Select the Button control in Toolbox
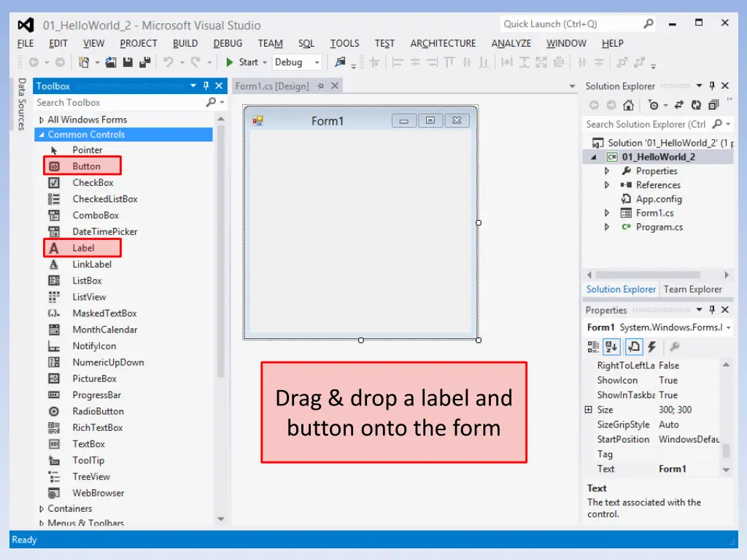This screenshot has height=560, width=747. click(82, 166)
